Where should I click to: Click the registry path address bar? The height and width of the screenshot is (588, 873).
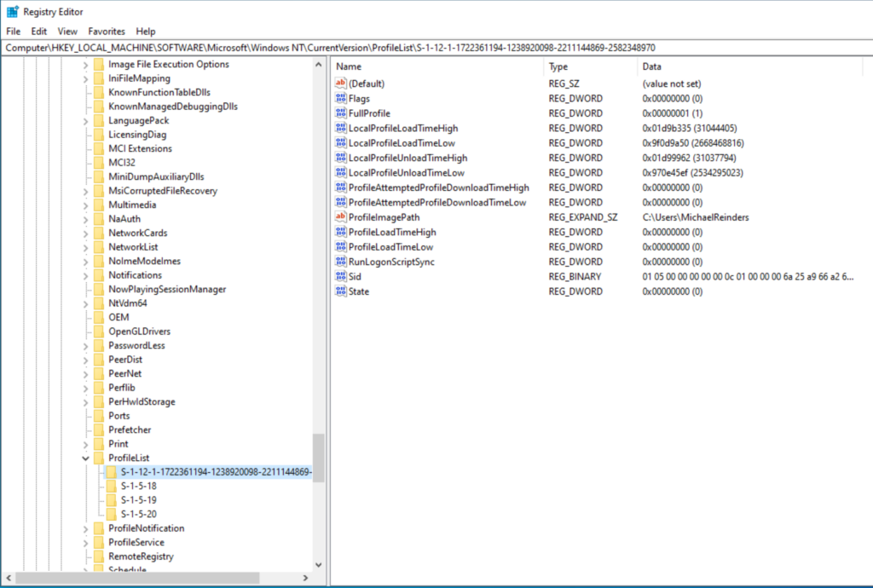[436, 48]
